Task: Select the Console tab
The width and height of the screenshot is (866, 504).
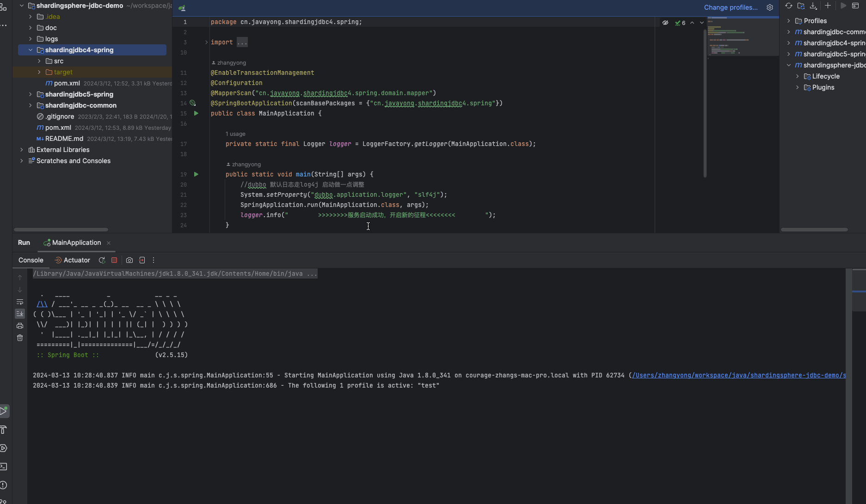Action: [x=31, y=260]
